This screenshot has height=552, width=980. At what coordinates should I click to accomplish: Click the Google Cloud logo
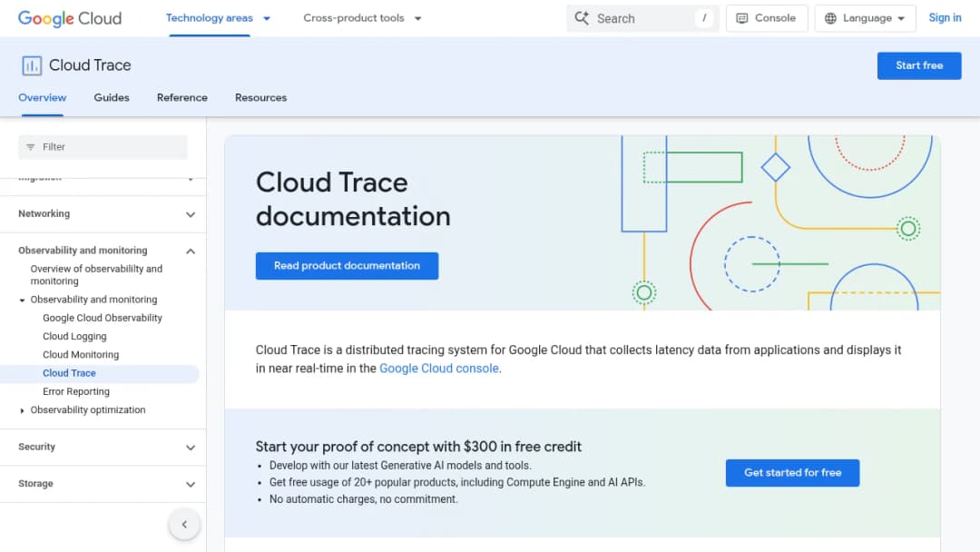[x=70, y=19]
